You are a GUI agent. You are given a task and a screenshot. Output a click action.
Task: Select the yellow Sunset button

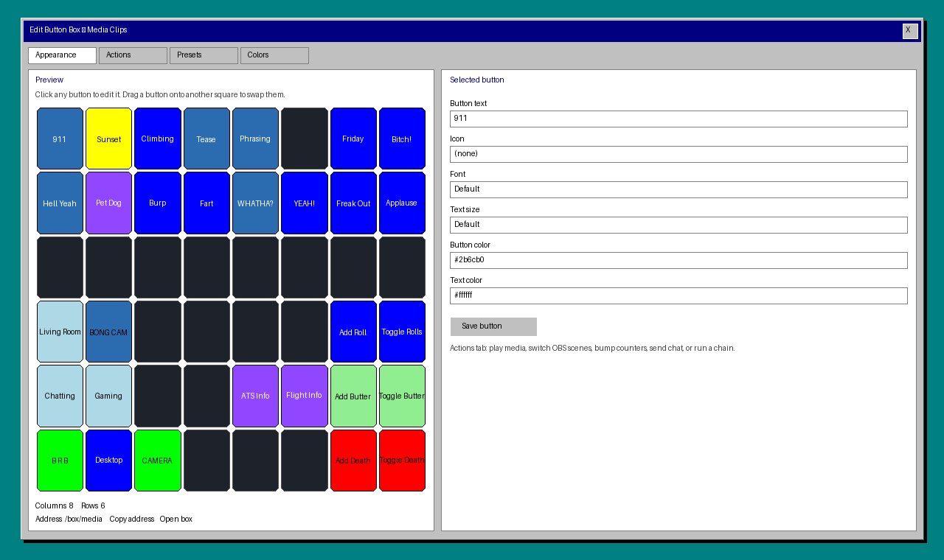click(108, 139)
